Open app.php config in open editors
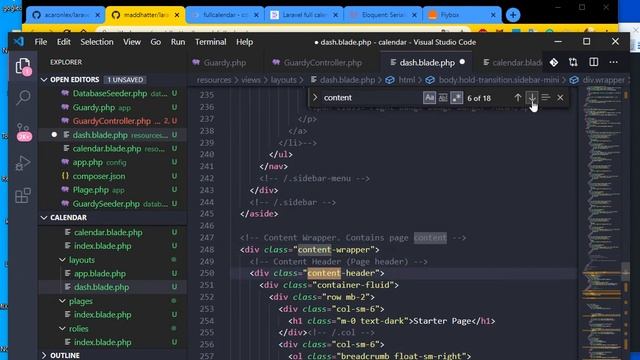Viewport: 640px width, 360px height. [112, 162]
